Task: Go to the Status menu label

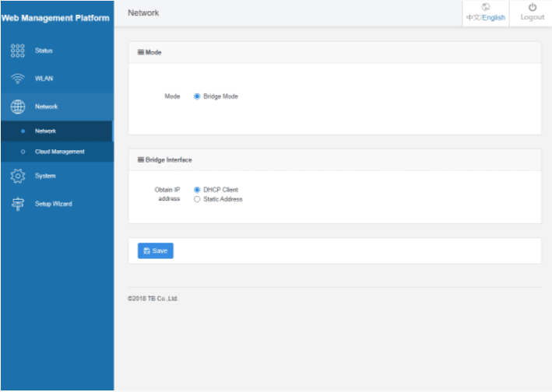Action: click(x=44, y=51)
